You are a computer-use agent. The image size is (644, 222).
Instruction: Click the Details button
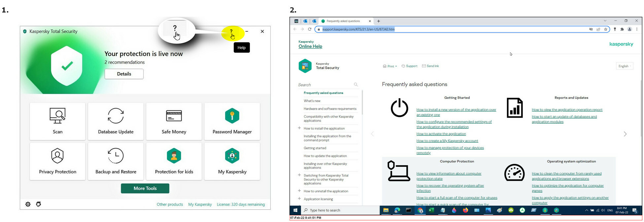124,74
